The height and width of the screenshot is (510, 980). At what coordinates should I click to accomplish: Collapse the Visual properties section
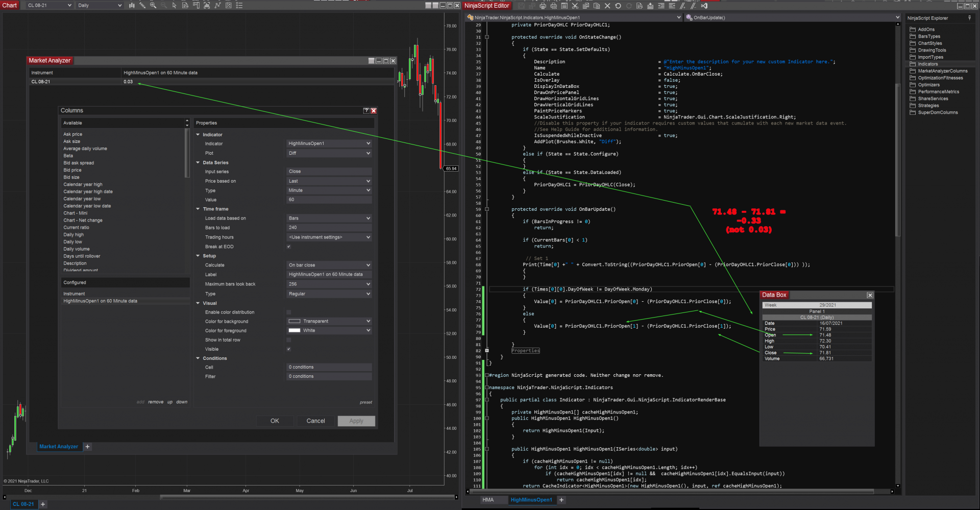[198, 303]
